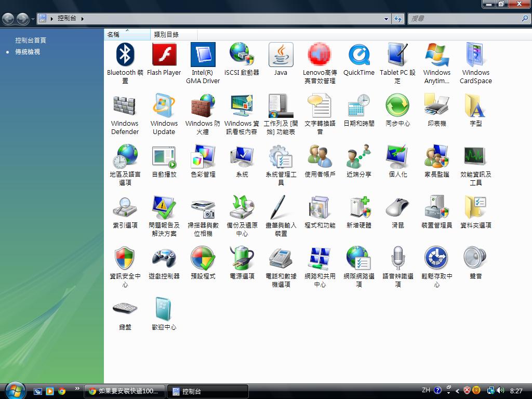The width and height of the screenshot is (532, 399).
Task: Open QuickTime settings
Action: [x=358, y=59]
